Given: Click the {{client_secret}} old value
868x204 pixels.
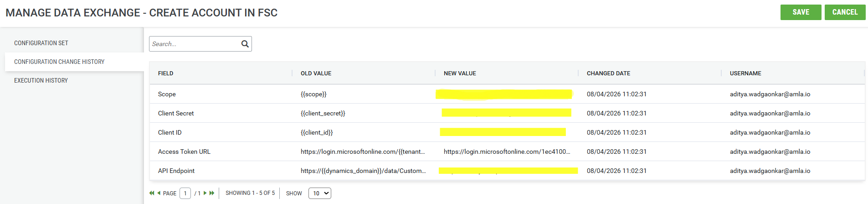Looking at the screenshot, I should (323, 113).
